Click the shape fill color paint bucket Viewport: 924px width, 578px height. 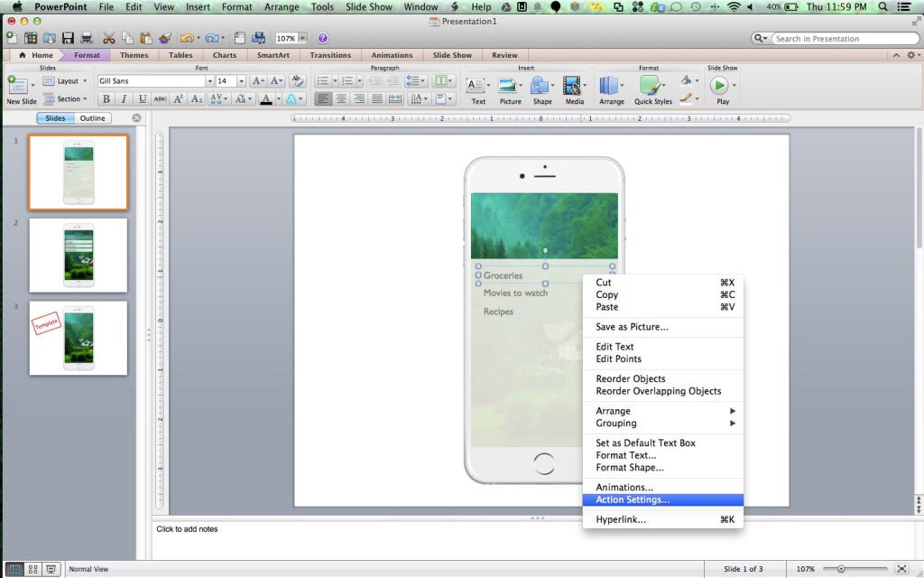[687, 80]
